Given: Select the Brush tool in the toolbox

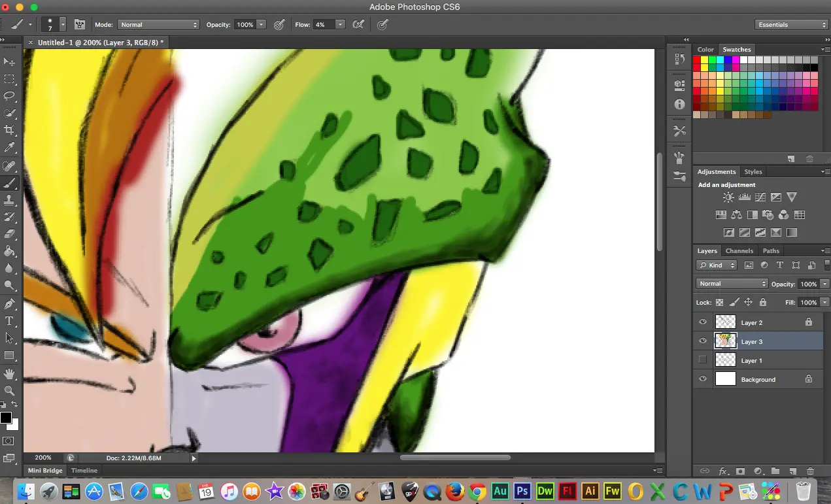Looking at the screenshot, I should [x=9, y=184].
